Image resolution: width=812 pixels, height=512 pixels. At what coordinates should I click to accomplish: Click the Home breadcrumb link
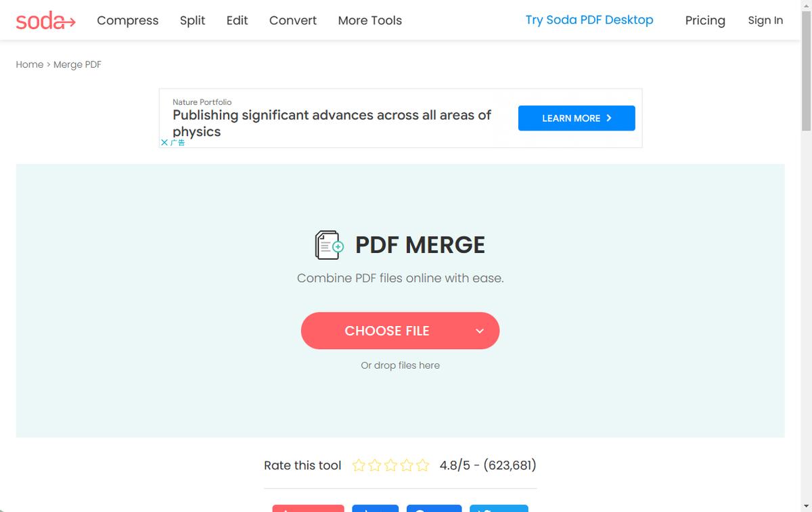(29, 64)
